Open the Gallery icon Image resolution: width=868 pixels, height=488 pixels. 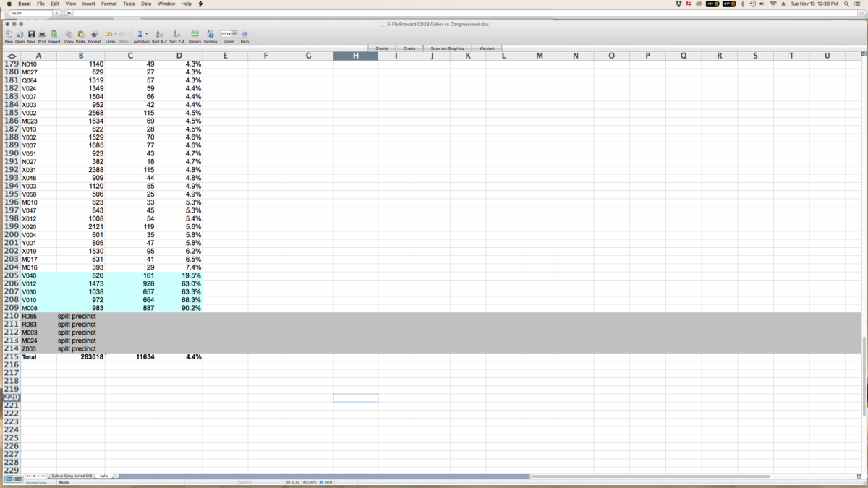pos(195,34)
